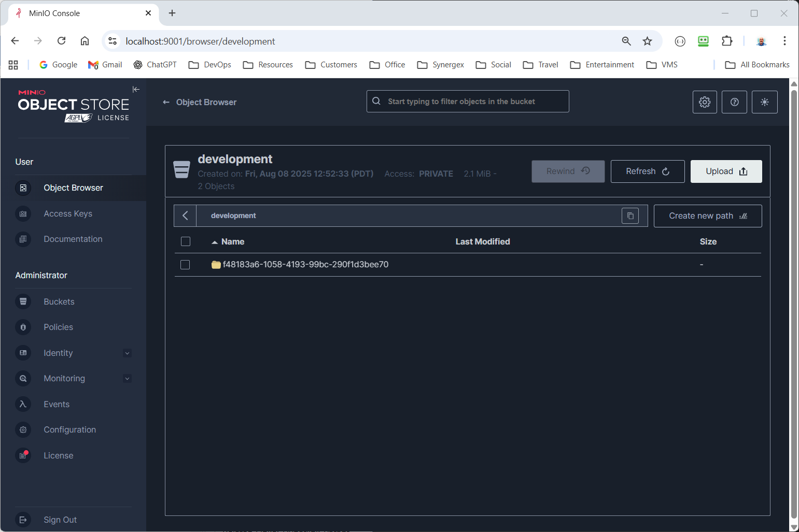Open bucket settings gear icon
Screen dimensions: 799x532
(x=705, y=102)
